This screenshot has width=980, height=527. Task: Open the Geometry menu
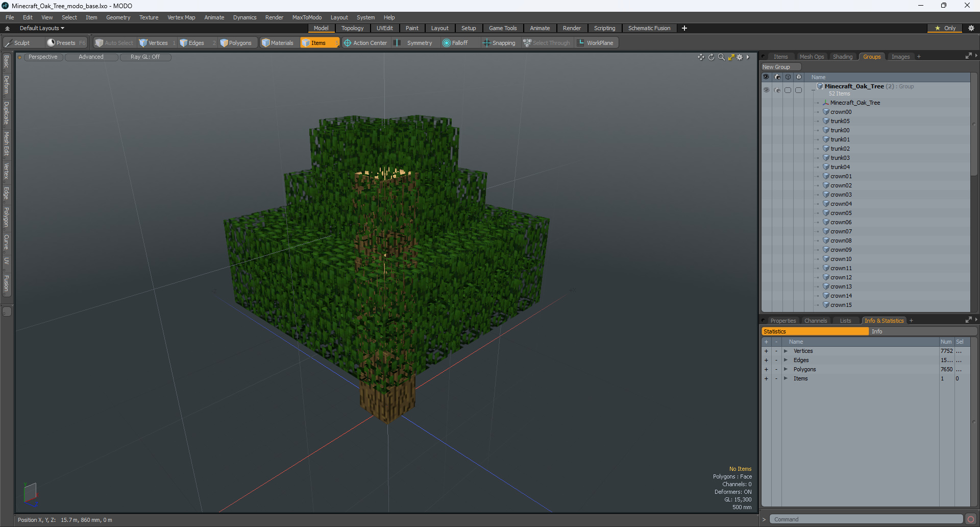pyautogui.click(x=118, y=17)
